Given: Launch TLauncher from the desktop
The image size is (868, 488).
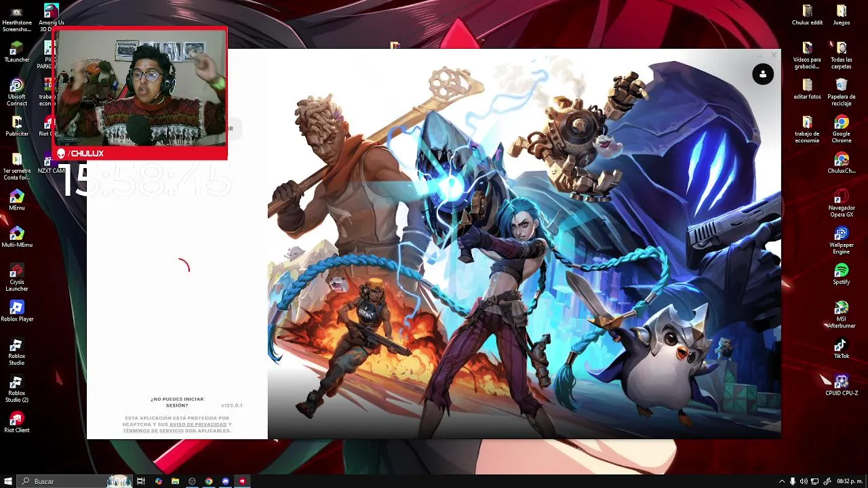Looking at the screenshot, I should [x=17, y=52].
